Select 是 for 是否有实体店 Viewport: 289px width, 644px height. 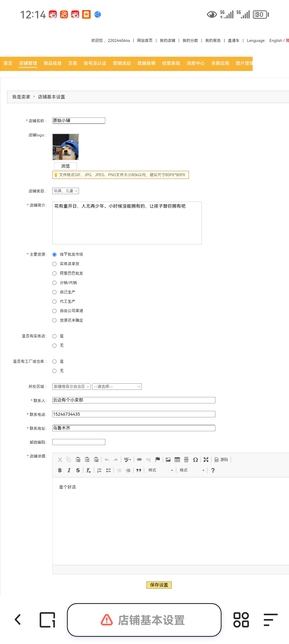click(54, 336)
